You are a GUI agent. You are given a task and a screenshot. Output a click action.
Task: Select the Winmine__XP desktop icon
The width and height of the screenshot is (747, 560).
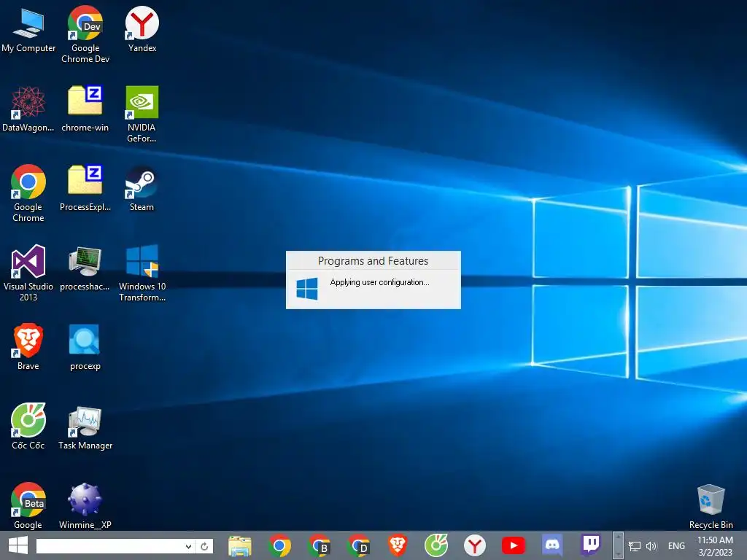click(x=85, y=506)
